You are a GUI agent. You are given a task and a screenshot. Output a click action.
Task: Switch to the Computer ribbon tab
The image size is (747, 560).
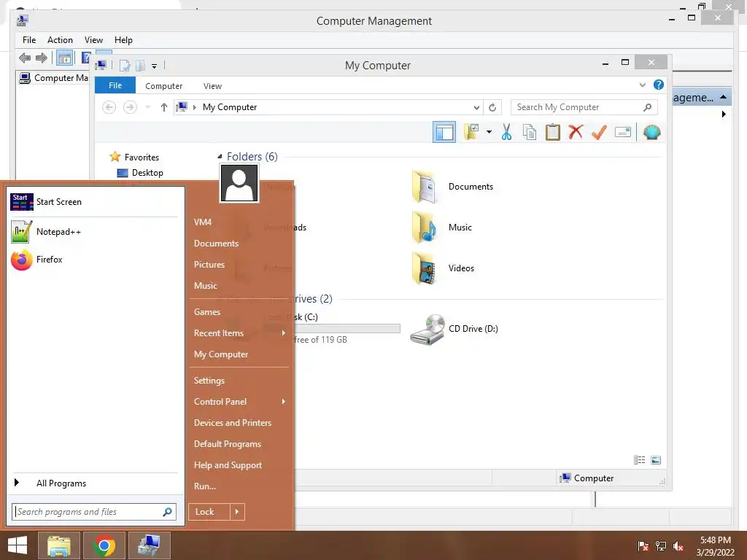click(163, 86)
